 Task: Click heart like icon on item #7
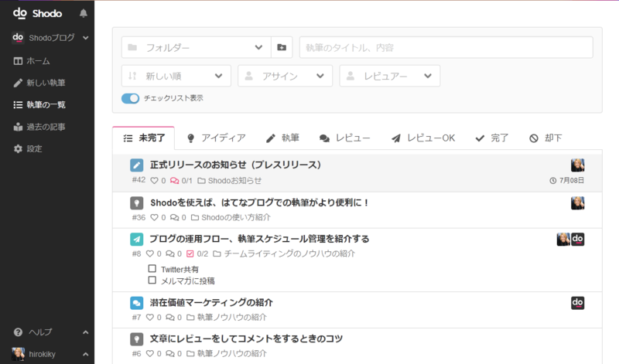pos(150,317)
